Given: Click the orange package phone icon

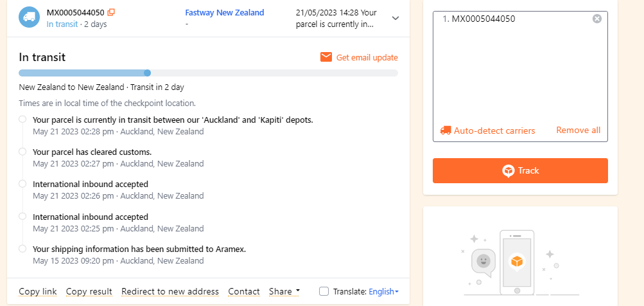Looking at the screenshot, I should click(516, 262).
